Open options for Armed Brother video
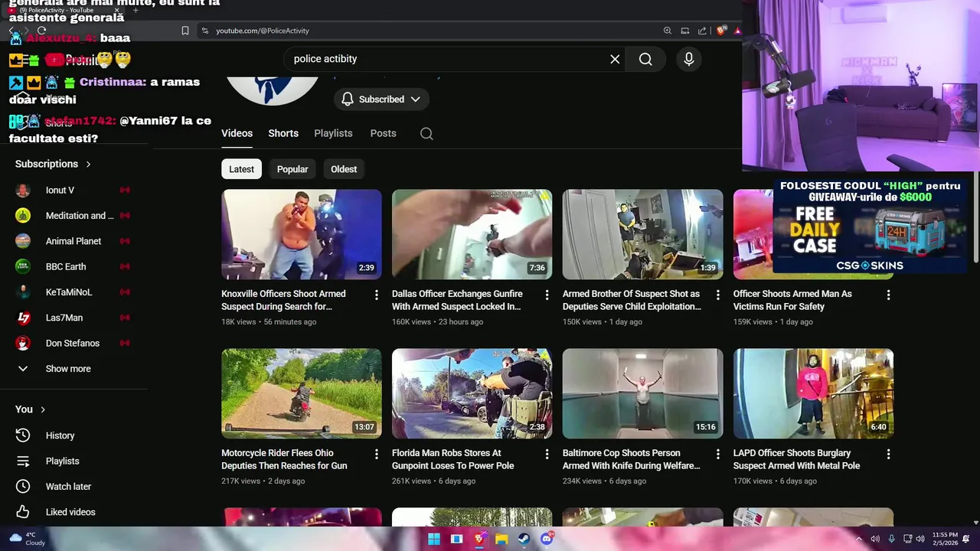980x551 pixels. point(717,295)
